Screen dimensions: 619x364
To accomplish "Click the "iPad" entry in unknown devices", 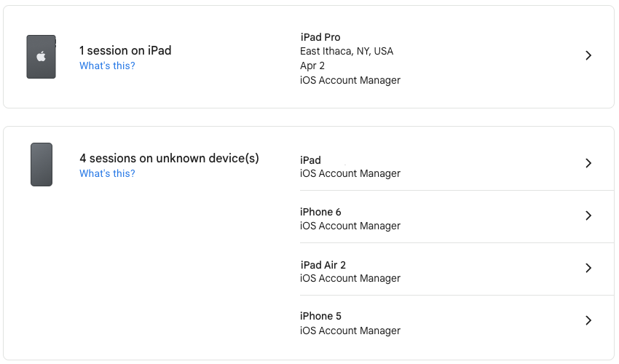I will [x=310, y=160].
